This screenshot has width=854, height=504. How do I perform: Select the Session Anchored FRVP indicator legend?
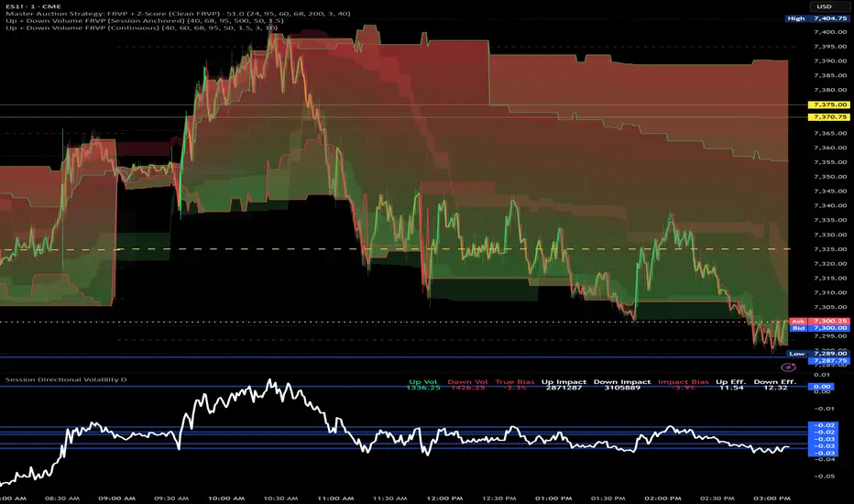pos(145,21)
